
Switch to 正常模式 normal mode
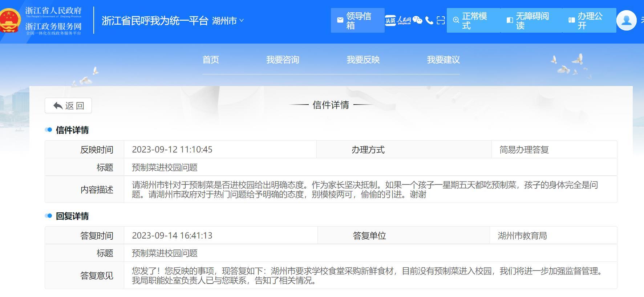[x=473, y=20]
